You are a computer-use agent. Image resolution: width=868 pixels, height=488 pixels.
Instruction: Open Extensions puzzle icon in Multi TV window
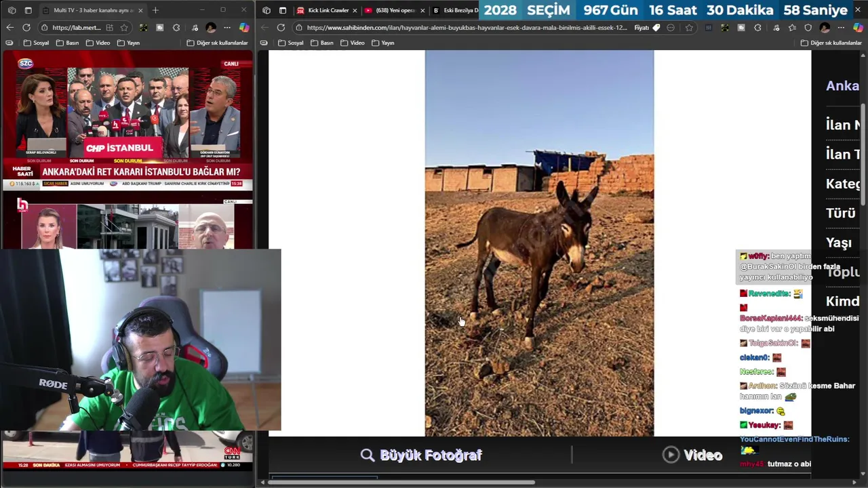tap(176, 27)
